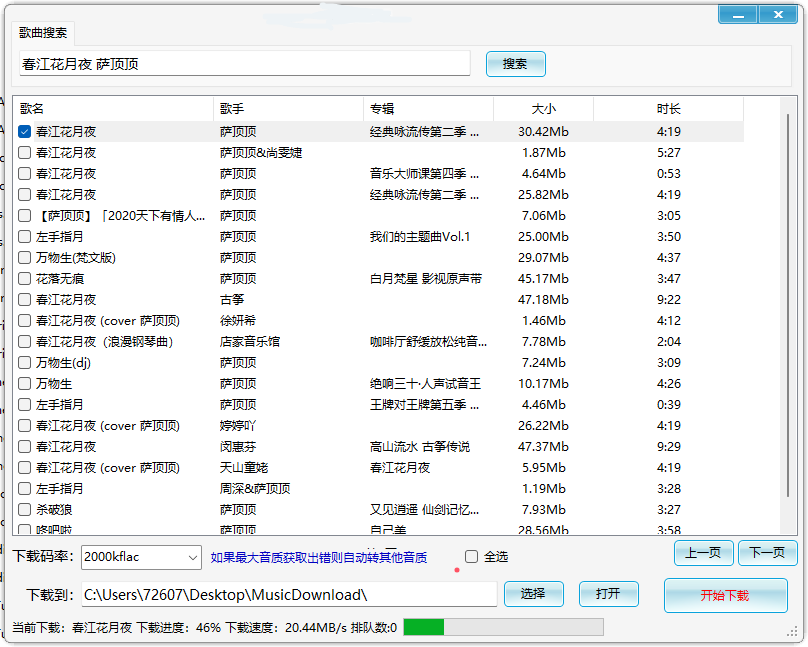Click the 搜索 search button
The height and width of the screenshot is (647, 808).
point(515,63)
